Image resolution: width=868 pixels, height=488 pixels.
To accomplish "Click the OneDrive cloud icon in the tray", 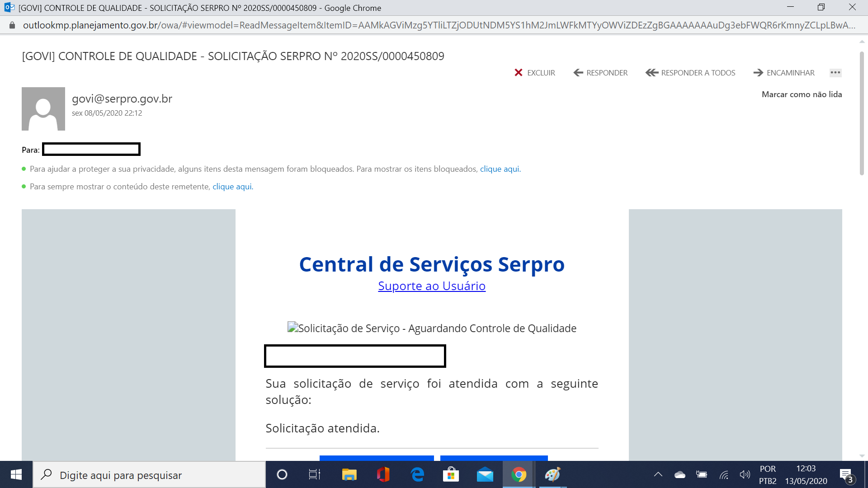I will 680,474.
